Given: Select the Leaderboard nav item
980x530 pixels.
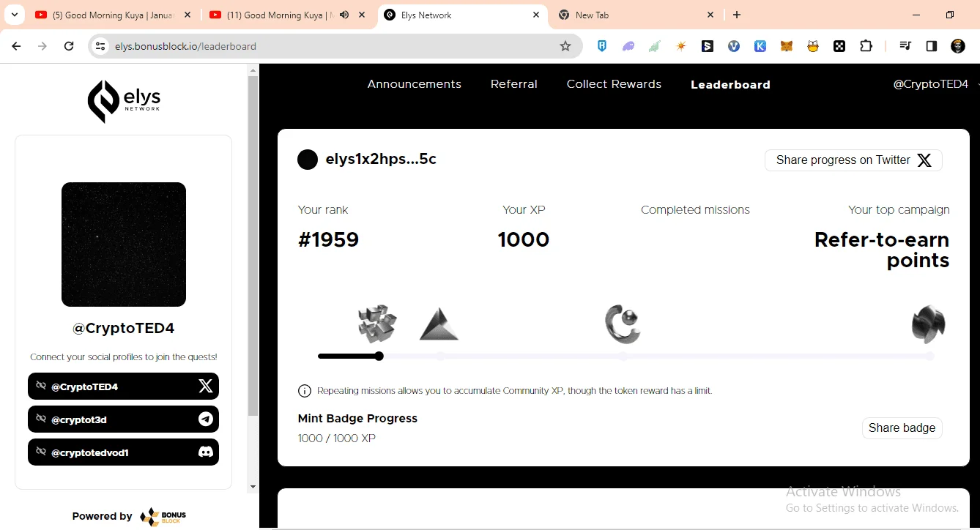Looking at the screenshot, I should 730,85.
